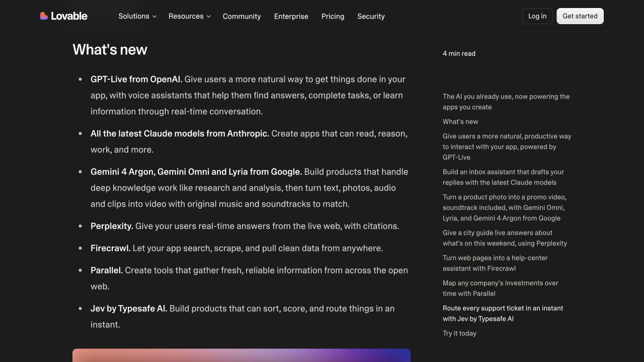The height and width of the screenshot is (362, 644).
Task: Go to the Enterprise page
Action: pyautogui.click(x=291, y=16)
